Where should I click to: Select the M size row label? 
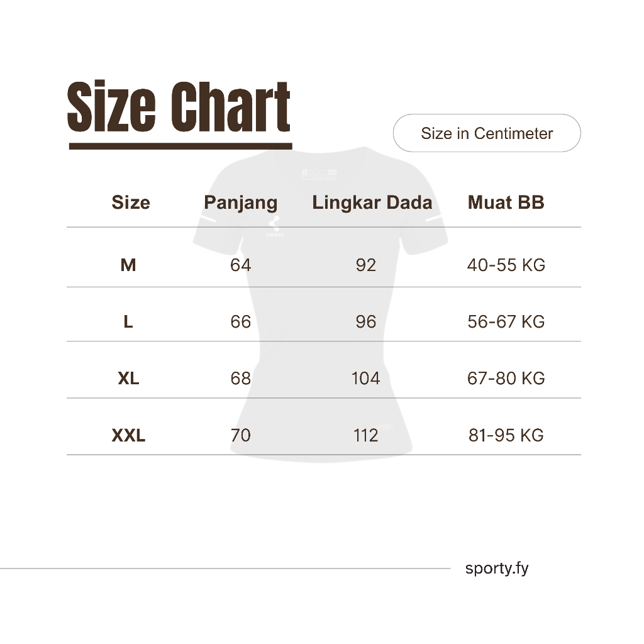click(x=128, y=265)
